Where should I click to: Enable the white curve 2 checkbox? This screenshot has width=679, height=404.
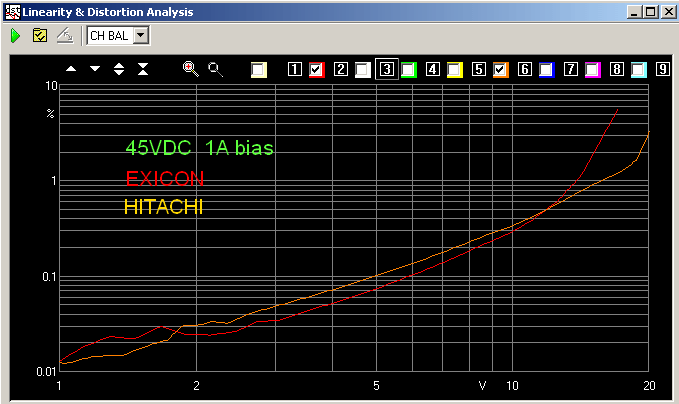click(362, 70)
